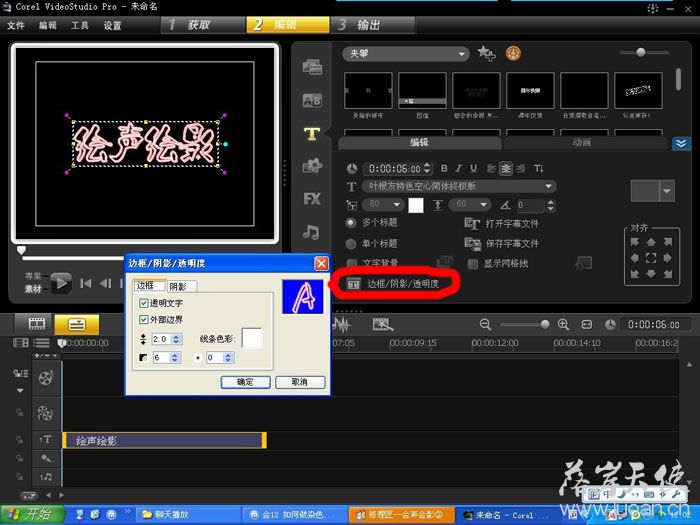Align title text to the right
Viewport: 700px width, 525px height.
tap(520, 168)
